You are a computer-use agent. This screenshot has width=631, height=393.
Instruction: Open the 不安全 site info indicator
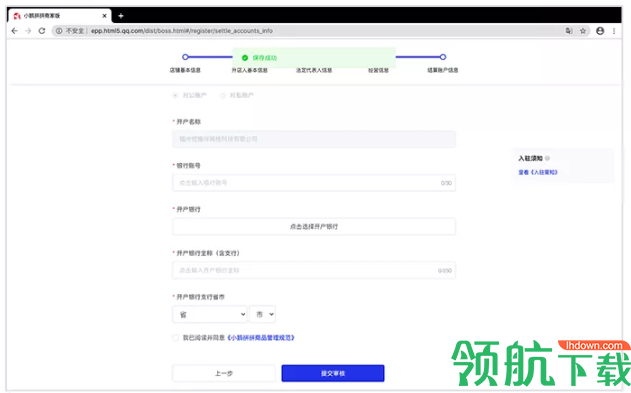[70, 31]
